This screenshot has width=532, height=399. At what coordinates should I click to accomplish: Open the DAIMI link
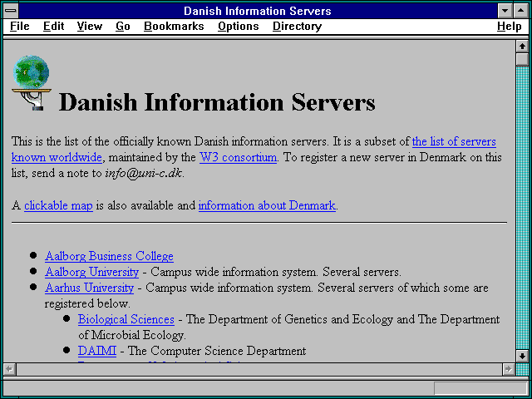coord(97,351)
